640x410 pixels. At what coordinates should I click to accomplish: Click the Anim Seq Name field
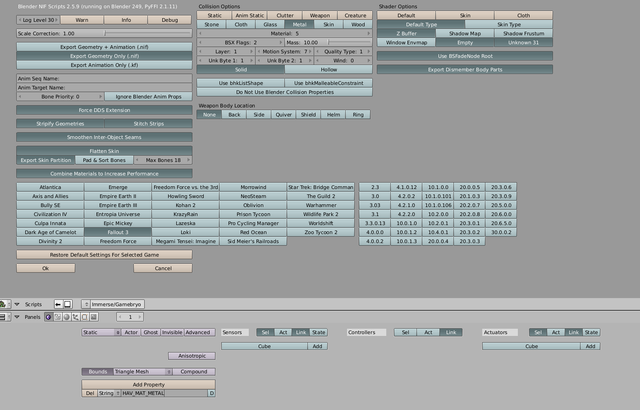104,78
